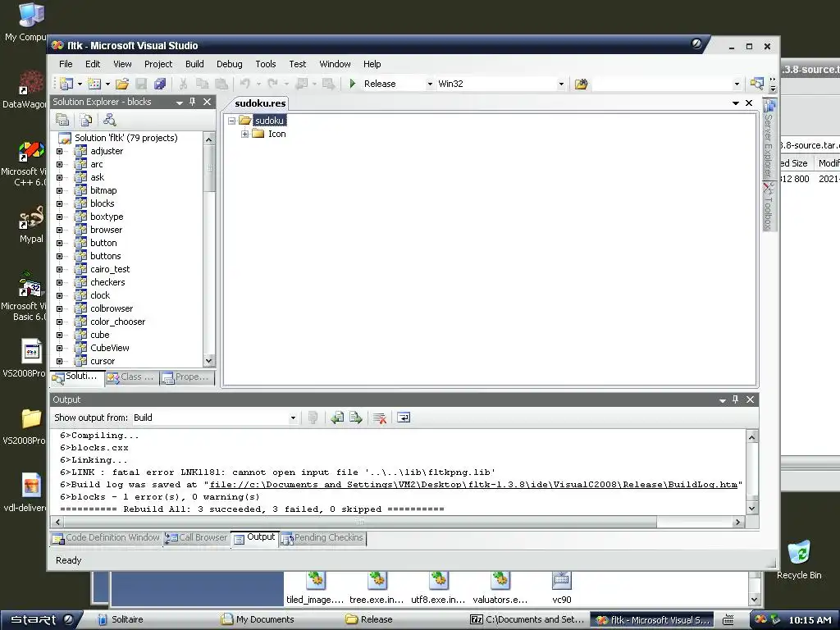Click the sudoku folder icon in resource tree

pos(244,120)
